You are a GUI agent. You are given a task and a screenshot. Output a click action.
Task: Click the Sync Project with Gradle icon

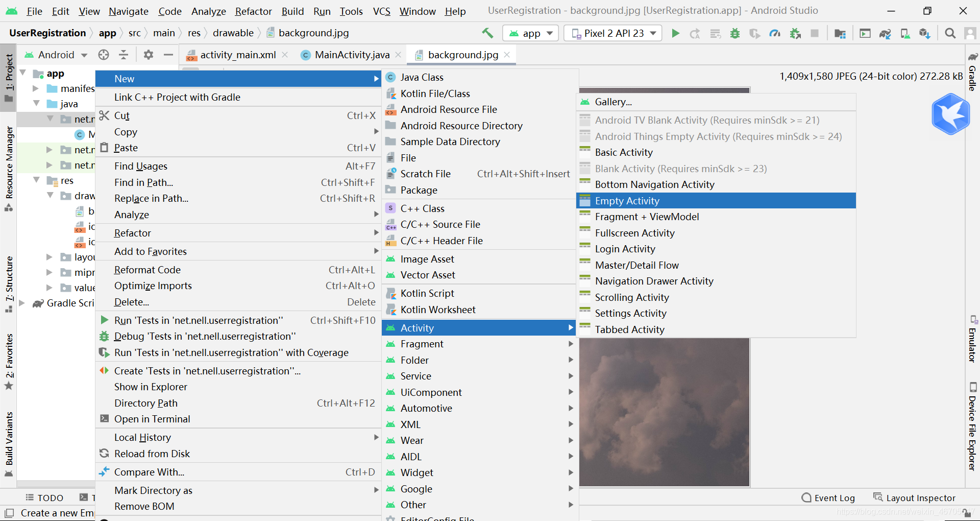(885, 33)
